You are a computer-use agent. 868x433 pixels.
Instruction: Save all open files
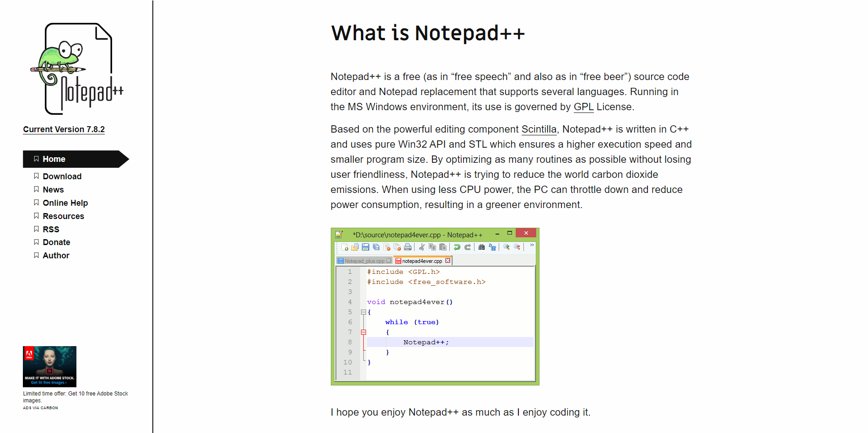[x=376, y=247]
